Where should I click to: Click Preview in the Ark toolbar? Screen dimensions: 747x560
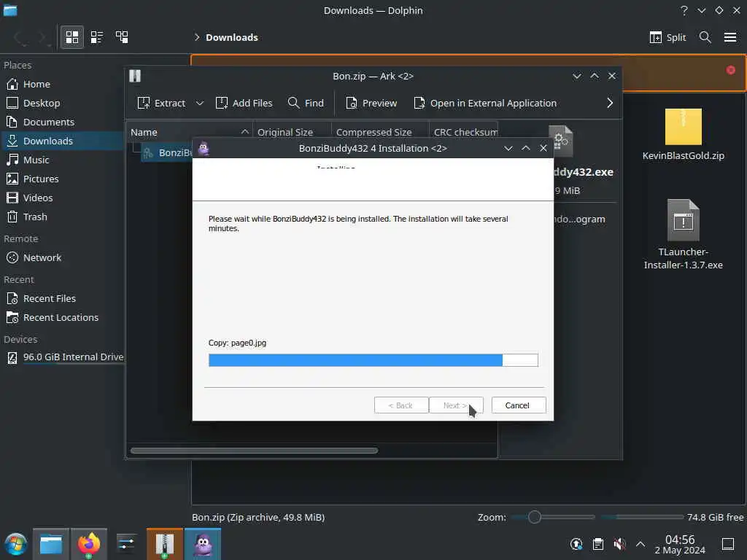[371, 103]
